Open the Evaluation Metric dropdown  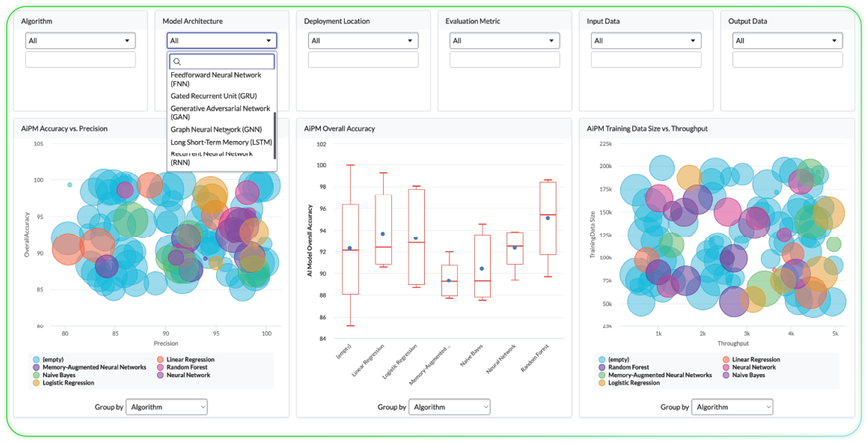[x=504, y=41]
